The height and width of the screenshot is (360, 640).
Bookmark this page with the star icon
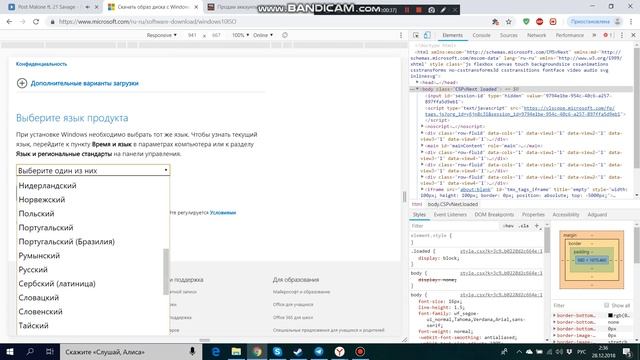[509, 22]
